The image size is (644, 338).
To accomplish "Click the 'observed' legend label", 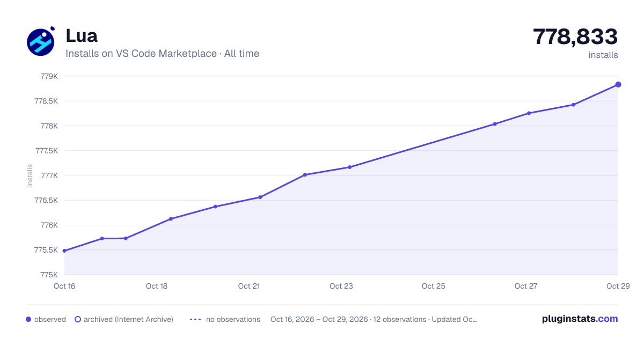I will tap(50, 319).
